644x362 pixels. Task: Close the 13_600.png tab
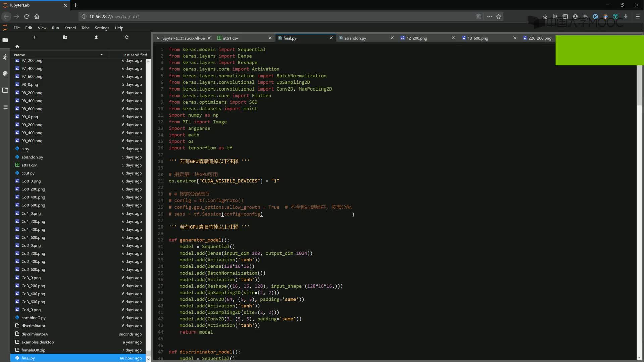coord(515,38)
